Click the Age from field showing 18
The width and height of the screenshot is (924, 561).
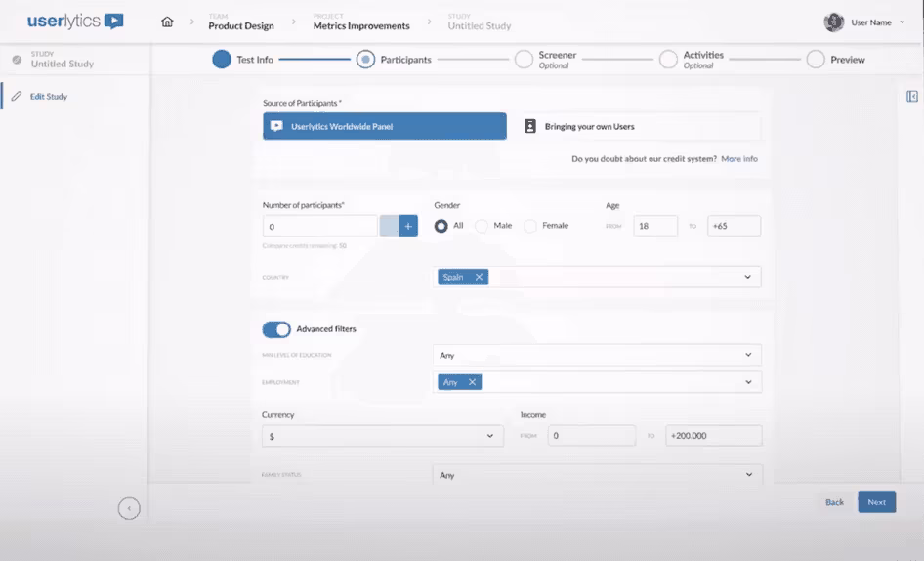pyautogui.click(x=655, y=226)
